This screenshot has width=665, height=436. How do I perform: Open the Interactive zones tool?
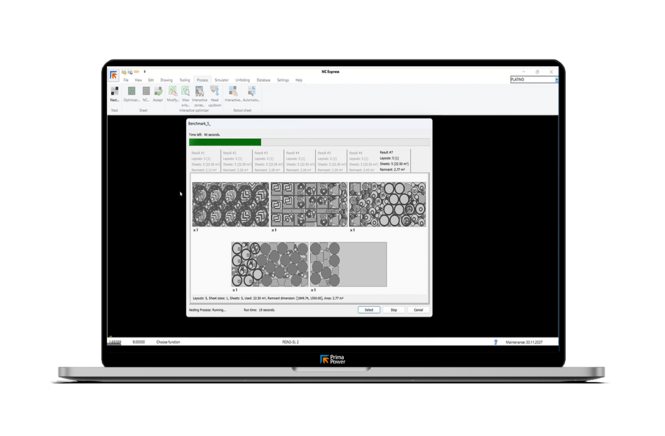[x=199, y=96]
